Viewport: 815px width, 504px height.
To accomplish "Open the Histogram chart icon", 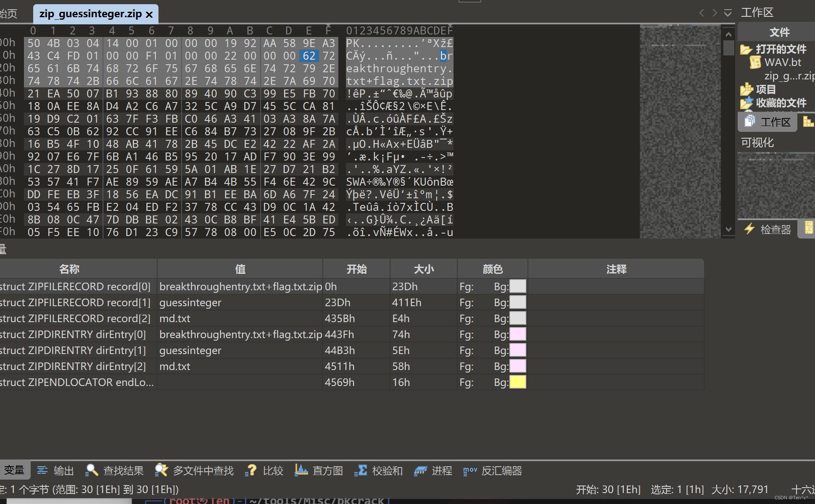I will [301, 470].
